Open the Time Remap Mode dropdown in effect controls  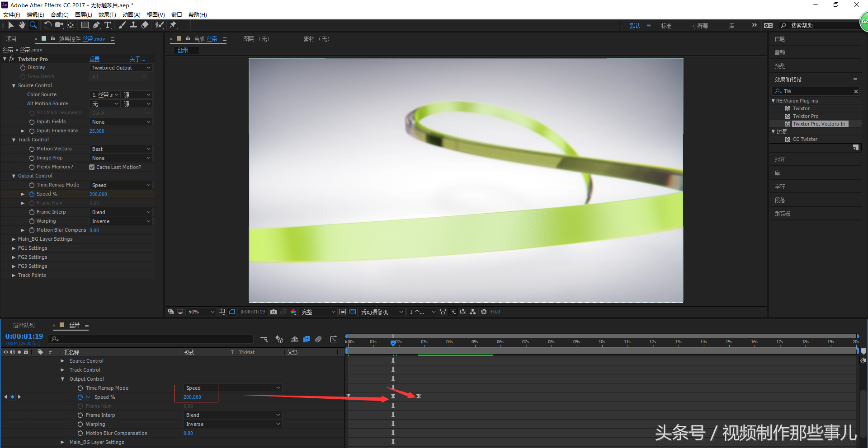(121, 185)
